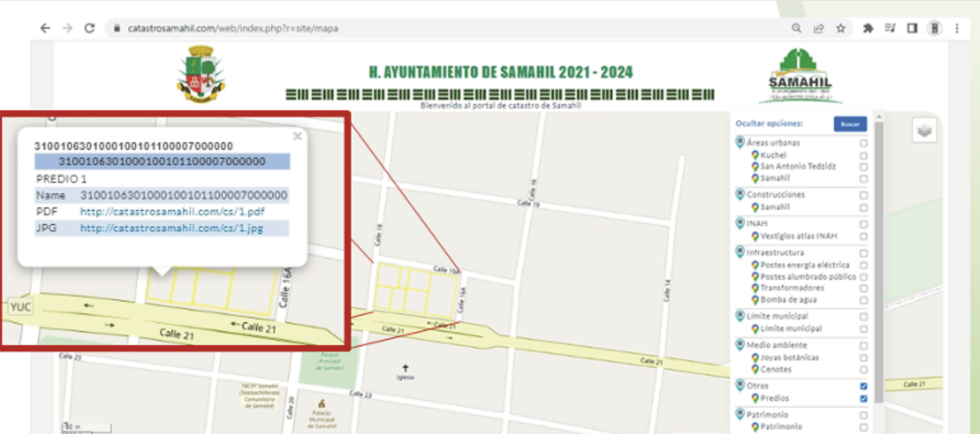Bookmark page with star icon
Viewport: 980px width, 434px height.
pos(841,28)
